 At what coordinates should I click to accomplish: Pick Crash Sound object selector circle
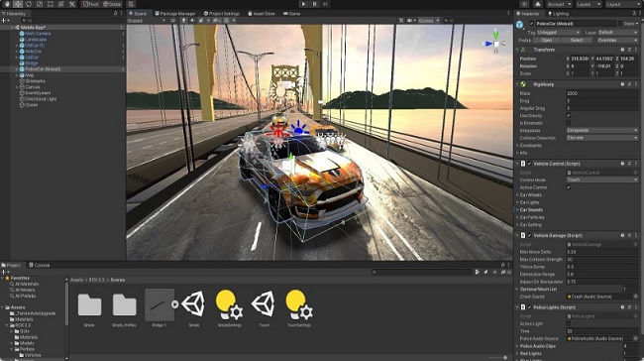tap(635, 297)
